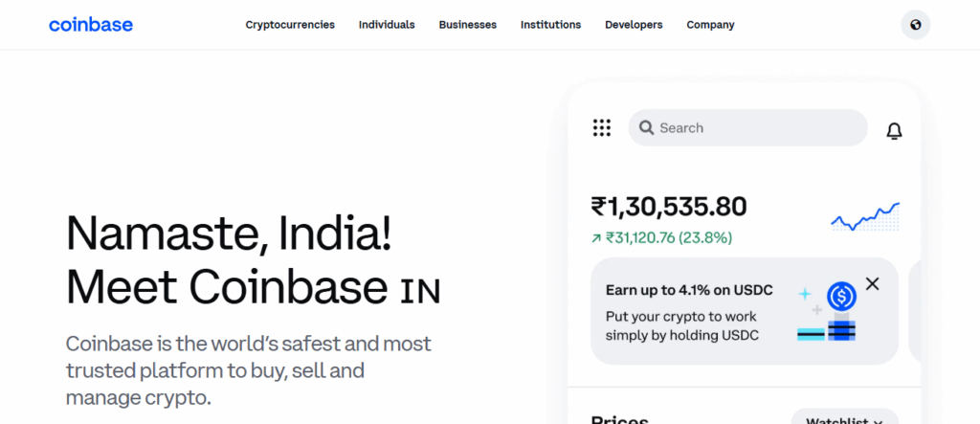The image size is (980, 424).
Task: Open the Businesses menu
Action: click(468, 25)
